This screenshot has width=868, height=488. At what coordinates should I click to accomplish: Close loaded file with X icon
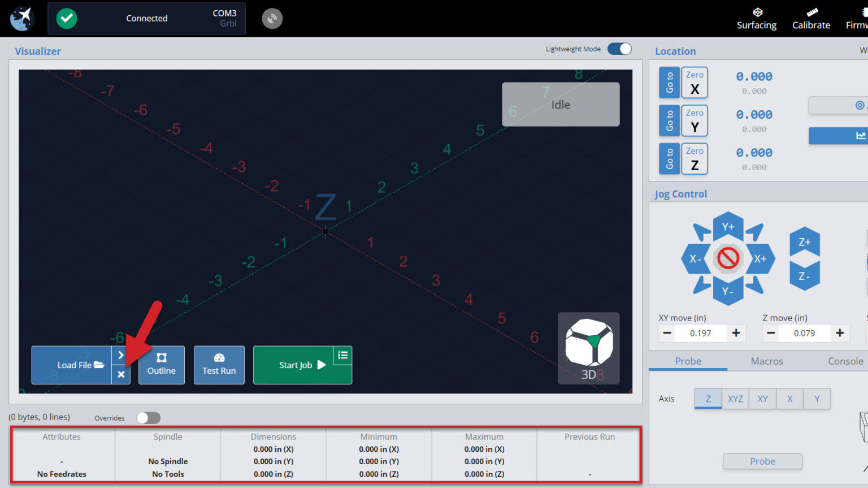[121, 374]
